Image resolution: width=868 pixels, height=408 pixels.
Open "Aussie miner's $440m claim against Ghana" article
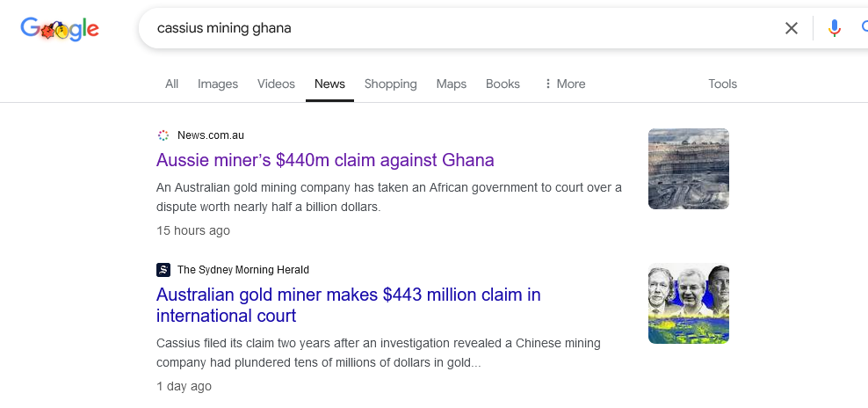click(325, 160)
